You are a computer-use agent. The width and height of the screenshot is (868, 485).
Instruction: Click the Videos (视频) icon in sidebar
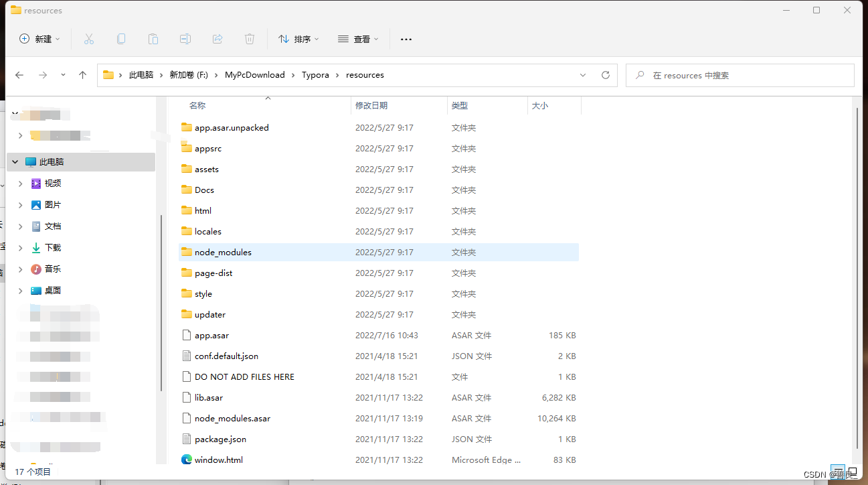pos(36,183)
